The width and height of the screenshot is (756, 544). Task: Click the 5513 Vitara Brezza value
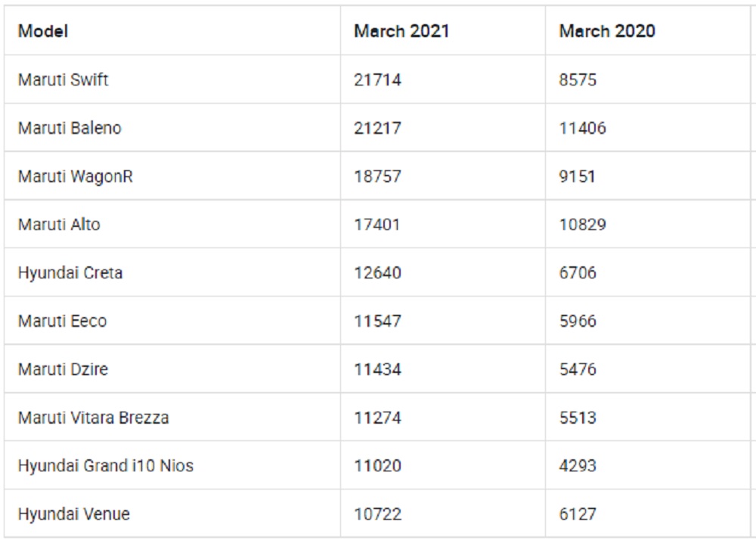[578, 418]
